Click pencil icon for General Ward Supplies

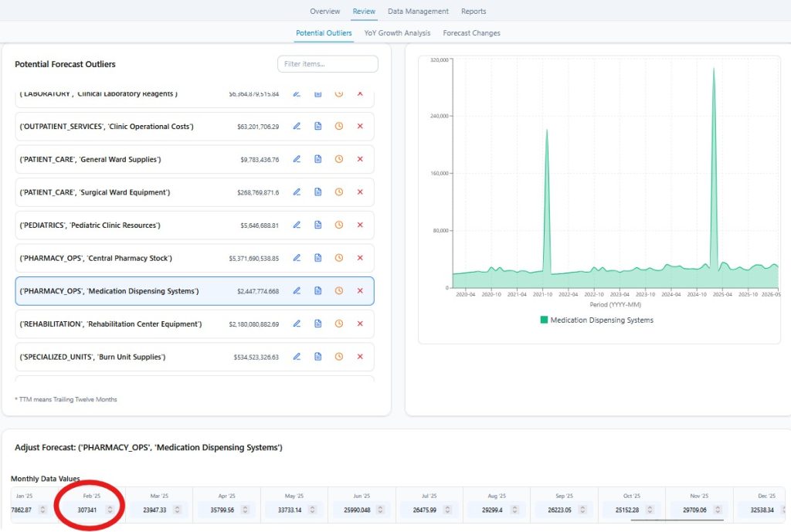pos(297,159)
